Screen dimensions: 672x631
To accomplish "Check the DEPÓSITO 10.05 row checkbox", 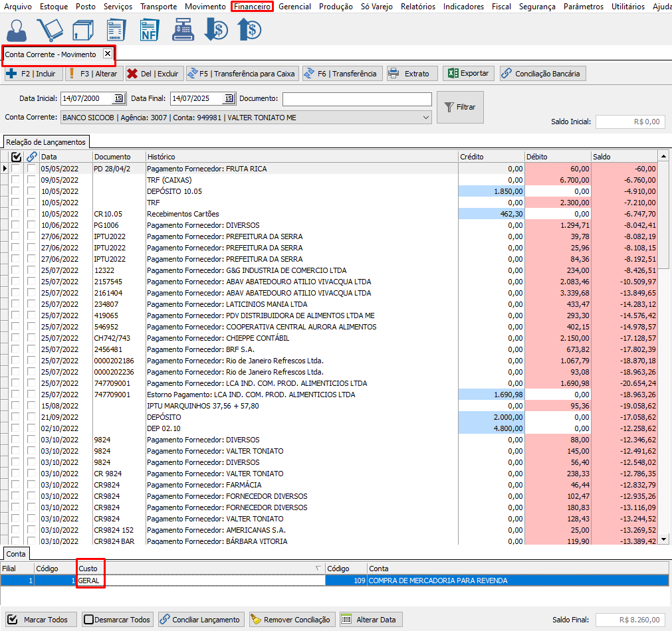I will pyautogui.click(x=15, y=191).
